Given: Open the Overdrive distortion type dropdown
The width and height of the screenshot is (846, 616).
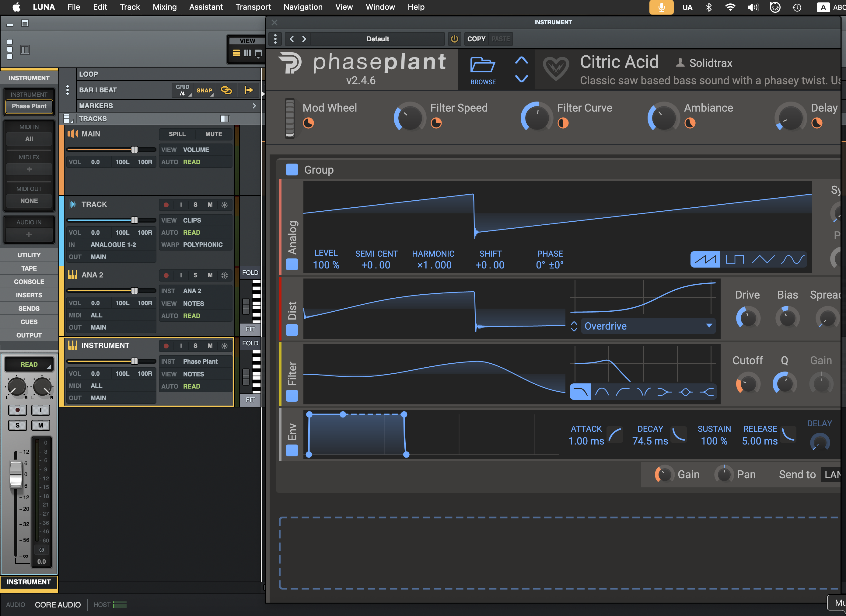Looking at the screenshot, I should (x=648, y=326).
